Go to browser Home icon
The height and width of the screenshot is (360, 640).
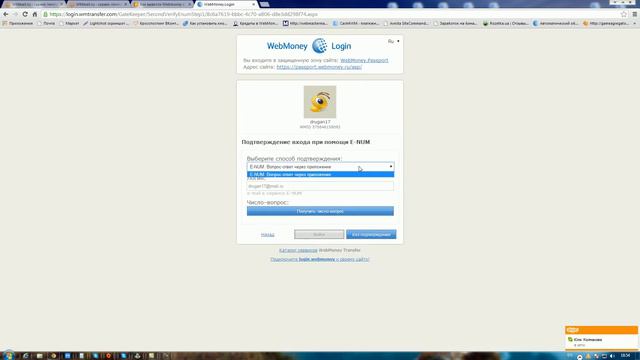(35, 14)
